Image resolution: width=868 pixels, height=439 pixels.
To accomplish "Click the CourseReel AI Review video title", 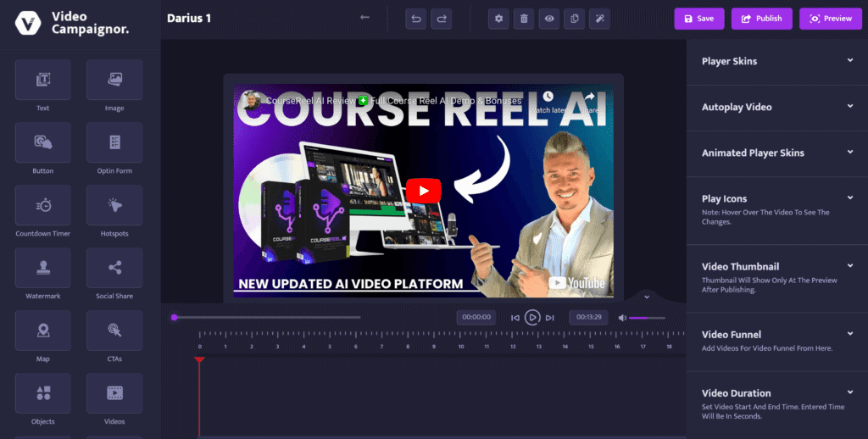I will click(x=393, y=101).
